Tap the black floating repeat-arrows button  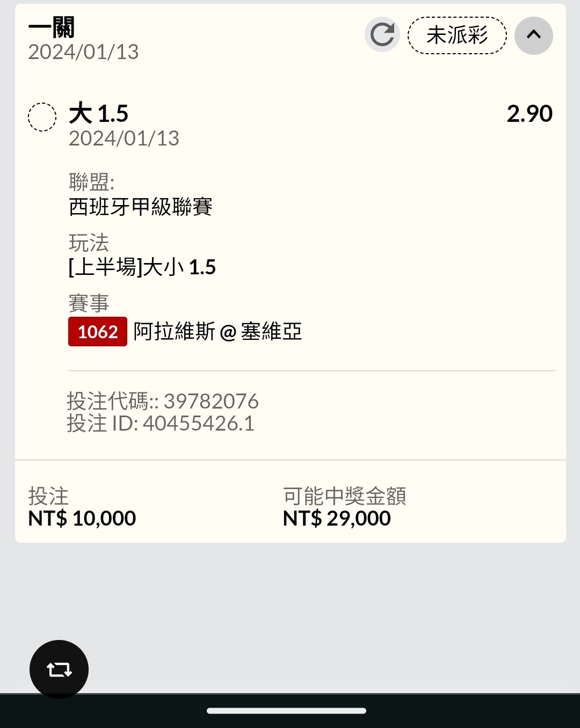[59, 669]
